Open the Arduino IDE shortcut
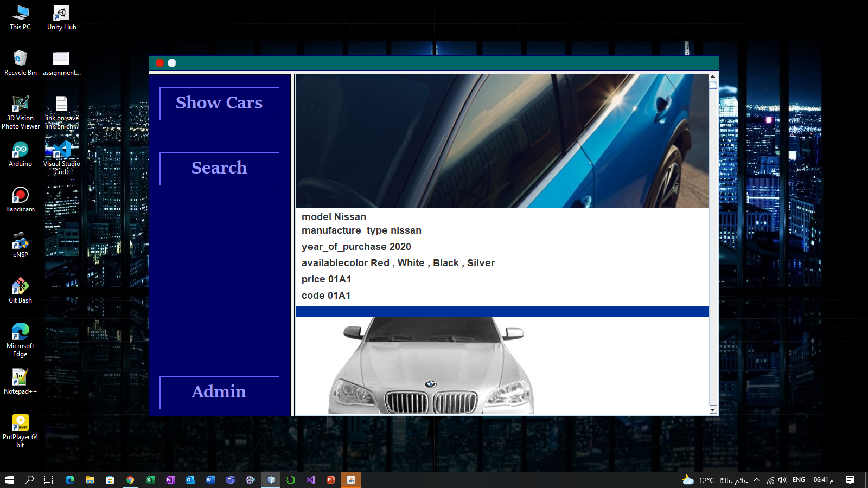868x488 pixels. point(20,151)
